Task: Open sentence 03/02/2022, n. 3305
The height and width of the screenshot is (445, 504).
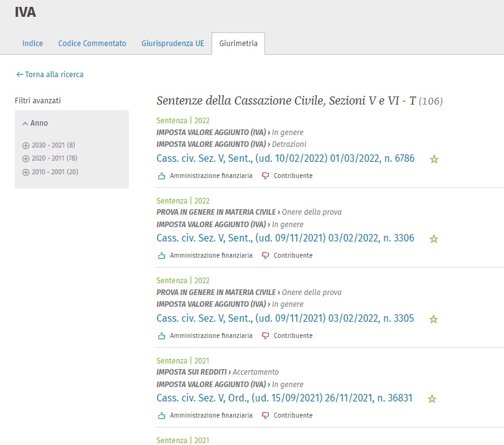Action: [x=285, y=319]
